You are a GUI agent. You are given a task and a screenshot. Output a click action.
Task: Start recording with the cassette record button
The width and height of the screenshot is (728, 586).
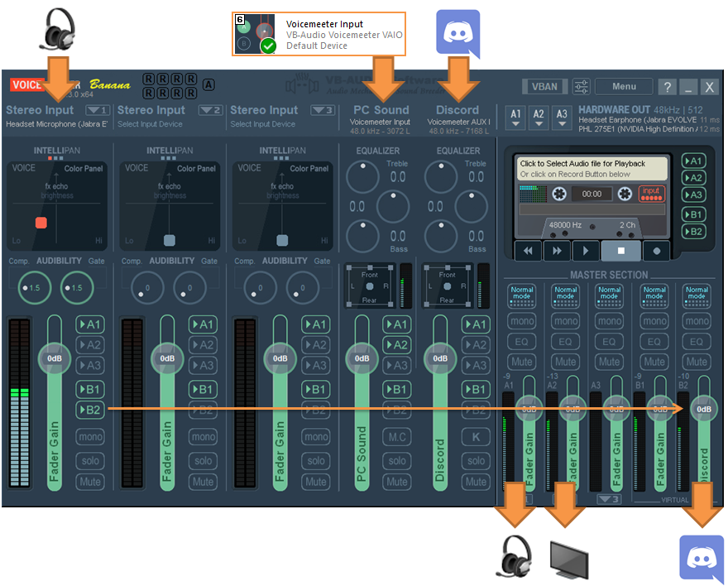657,251
